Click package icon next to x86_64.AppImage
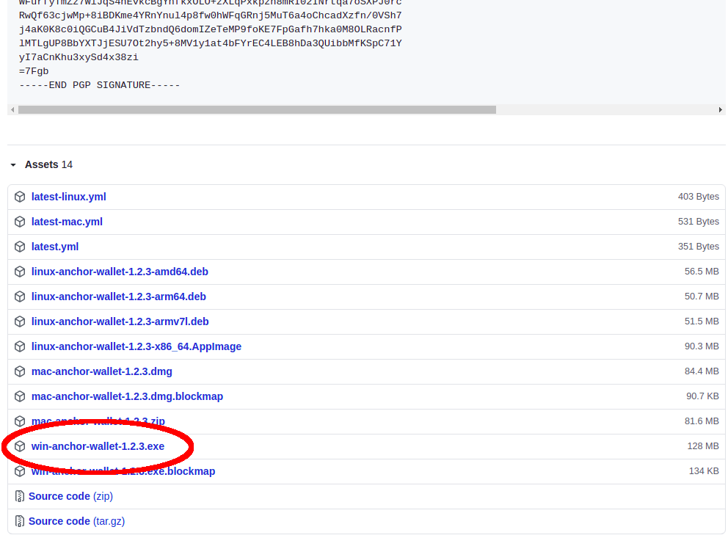The width and height of the screenshot is (728, 560). 20,347
